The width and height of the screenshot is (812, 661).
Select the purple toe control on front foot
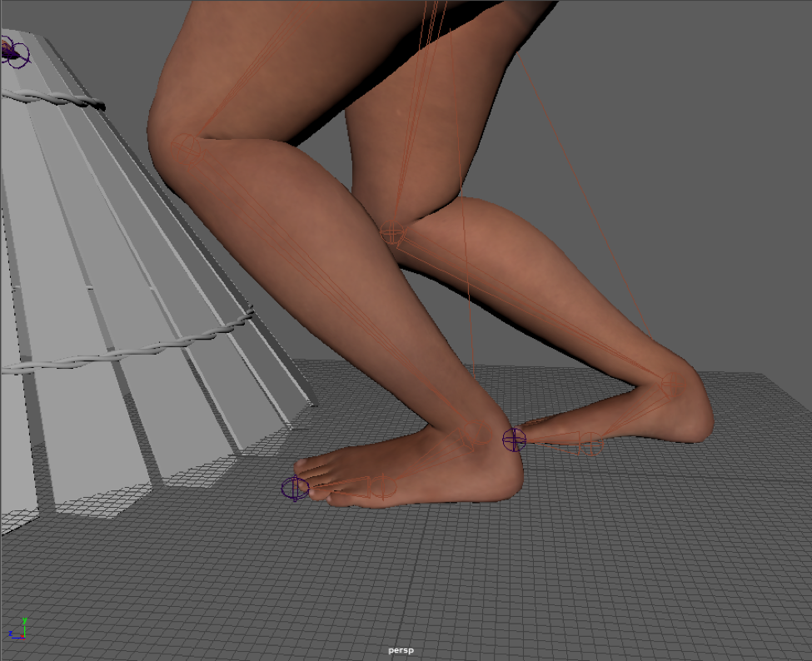295,488
